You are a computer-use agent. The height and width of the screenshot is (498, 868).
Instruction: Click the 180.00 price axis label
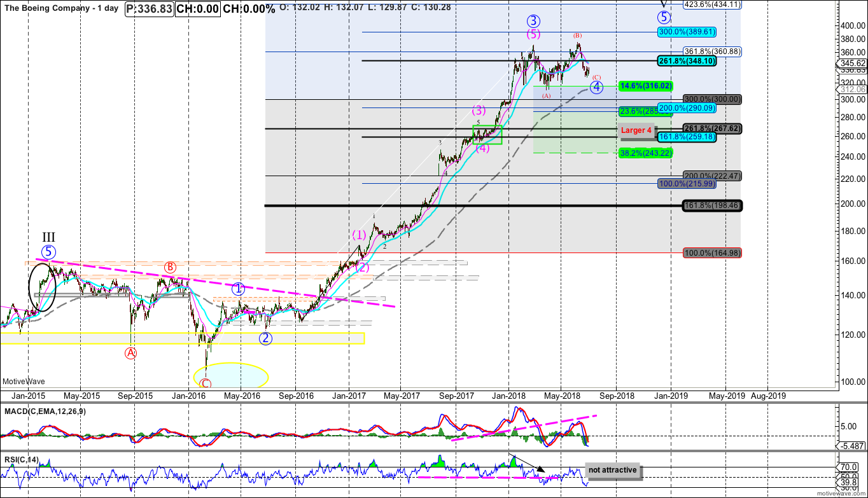853,230
